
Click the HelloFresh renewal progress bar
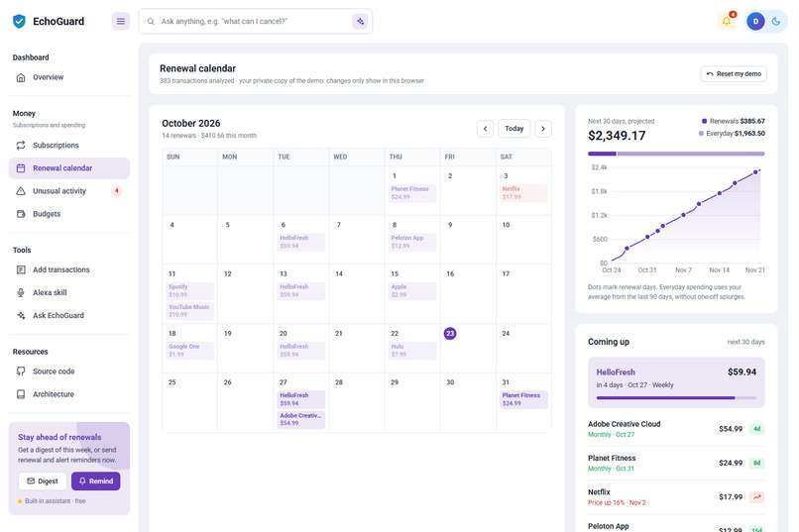point(676,397)
